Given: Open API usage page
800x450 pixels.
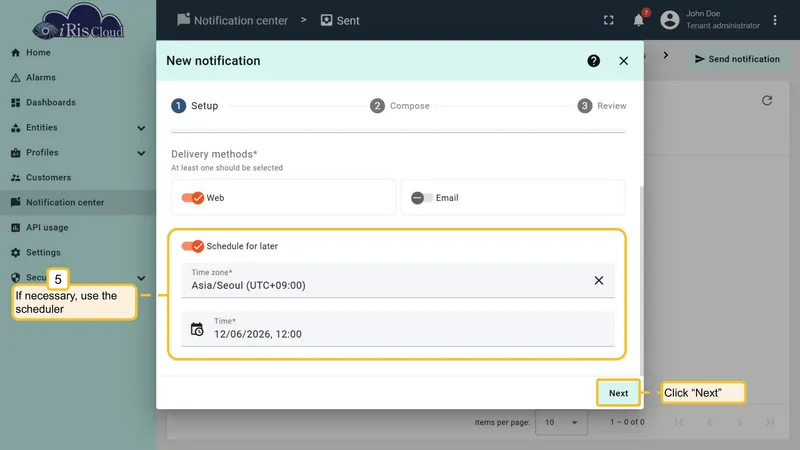Looking at the screenshot, I should (47, 228).
